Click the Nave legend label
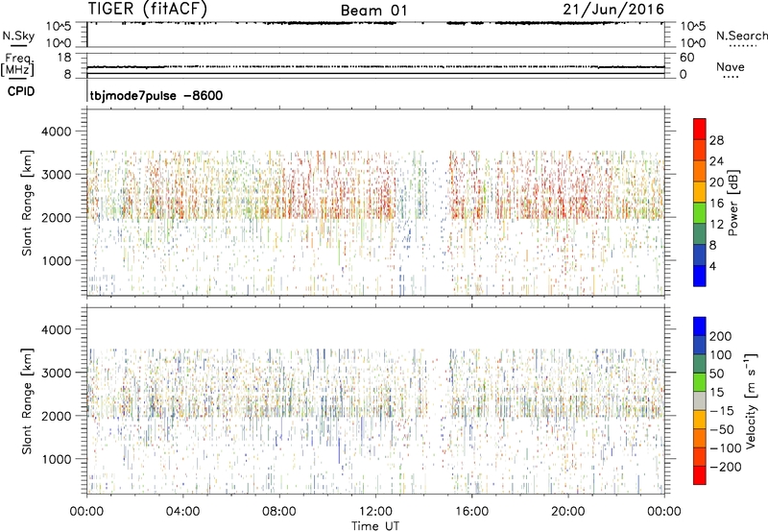 tap(731, 66)
